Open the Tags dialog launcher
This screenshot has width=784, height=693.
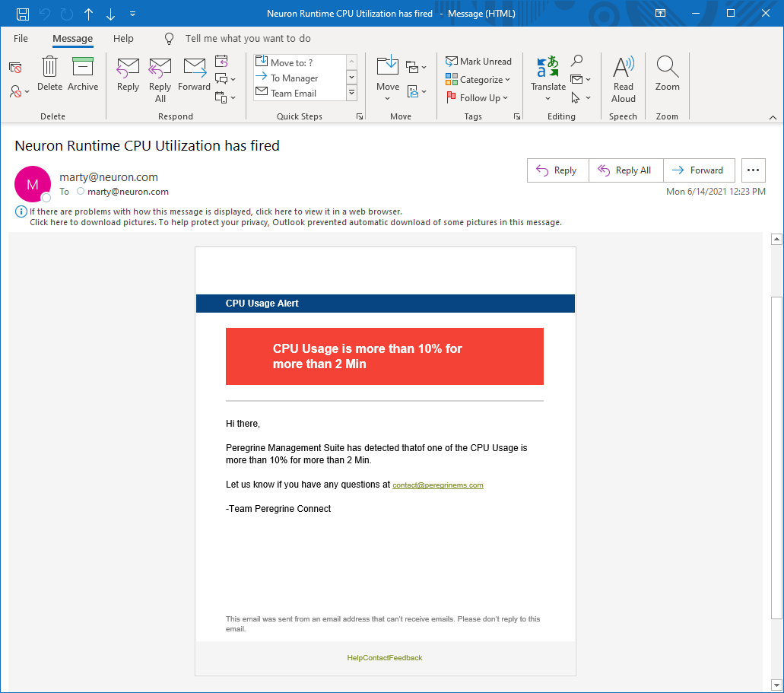(517, 116)
